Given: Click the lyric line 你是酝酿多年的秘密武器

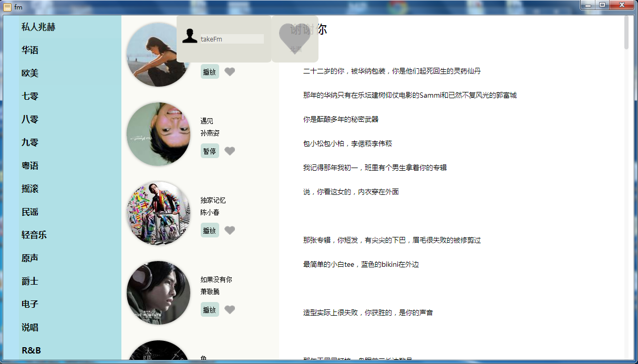Looking at the screenshot, I should (x=341, y=119).
